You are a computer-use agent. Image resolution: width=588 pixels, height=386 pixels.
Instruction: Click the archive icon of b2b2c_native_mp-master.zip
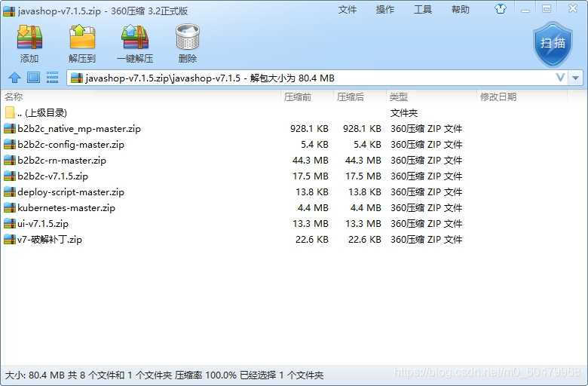(9, 129)
